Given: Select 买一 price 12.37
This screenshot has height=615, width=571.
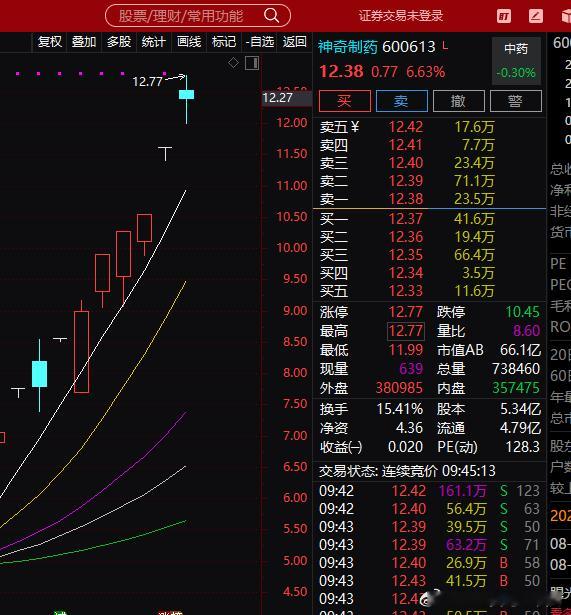Looking at the screenshot, I should [x=406, y=218].
